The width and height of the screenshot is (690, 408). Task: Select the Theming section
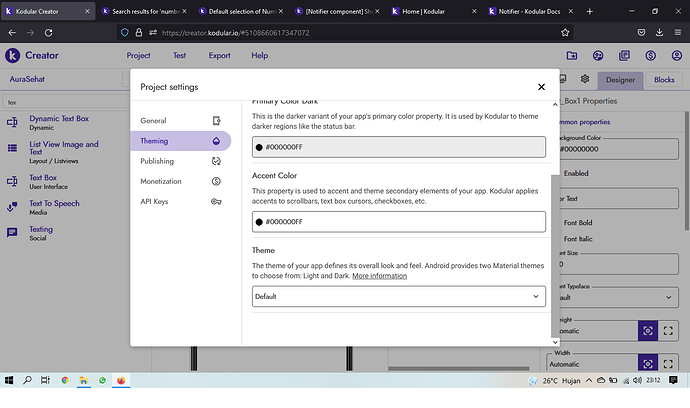(180, 141)
